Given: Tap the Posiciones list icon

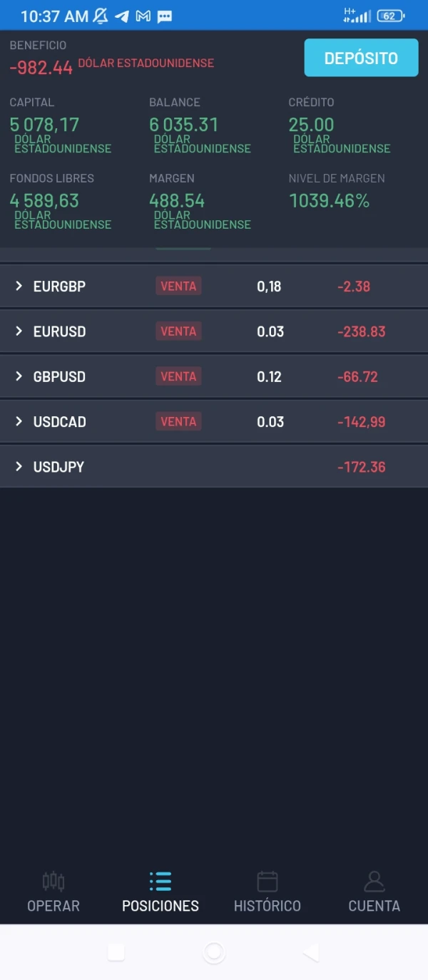Looking at the screenshot, I should point(160,882).
